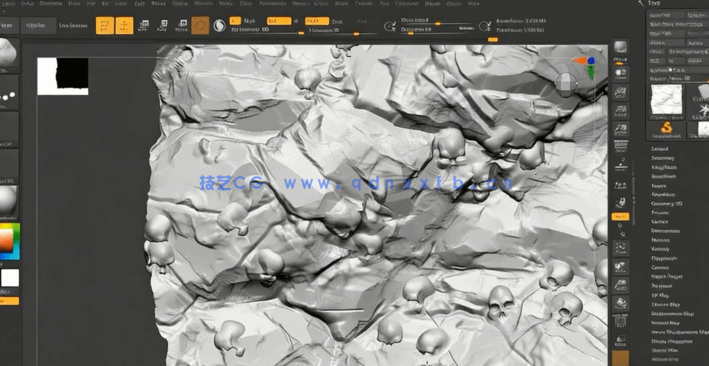
Task: Adjust the Rgb Intensity slider
Action: pyautogui.click(x=267, y=30)
